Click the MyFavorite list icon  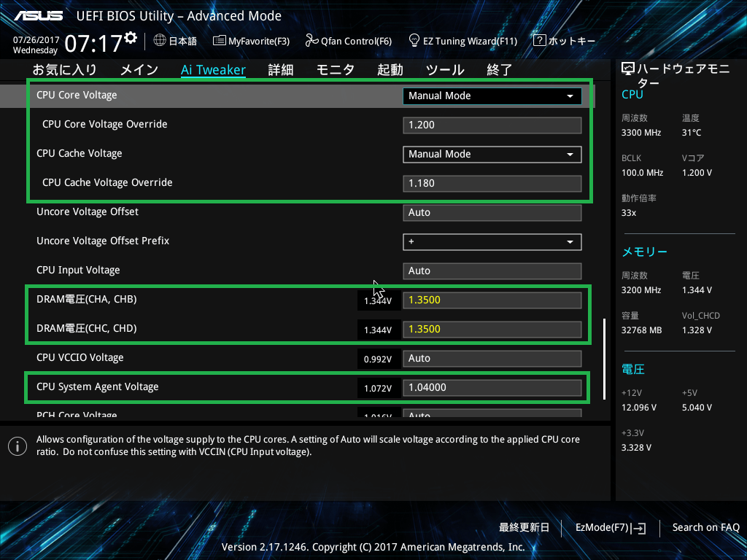(x=219, y=41)
